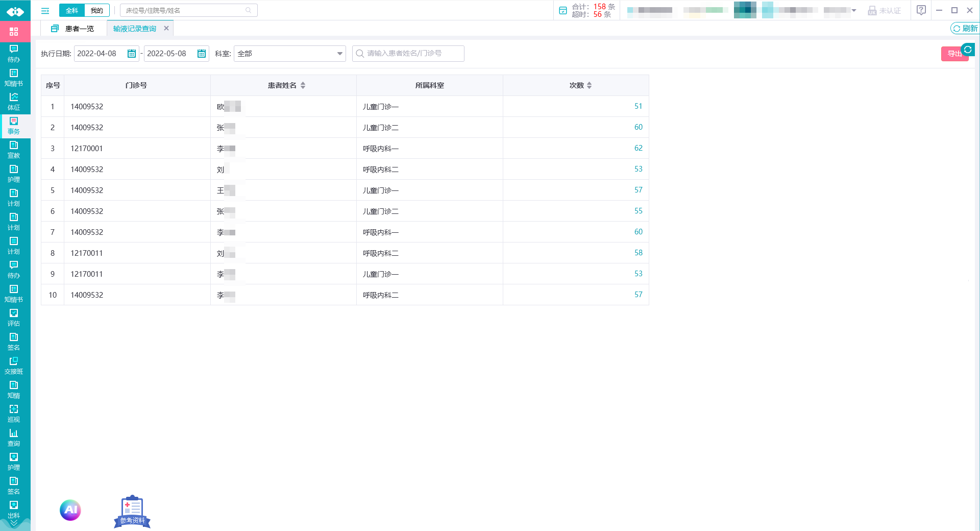Click the 刷新 refresh button
Image resolution: width=980 pixels, height=531 pixels.
(x=964, y=29)
